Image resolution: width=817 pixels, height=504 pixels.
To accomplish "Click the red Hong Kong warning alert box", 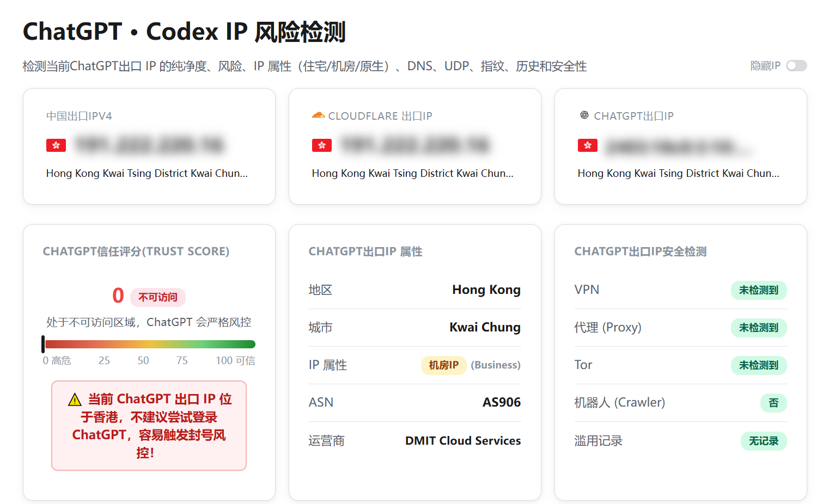I will (x=149, y=426).
